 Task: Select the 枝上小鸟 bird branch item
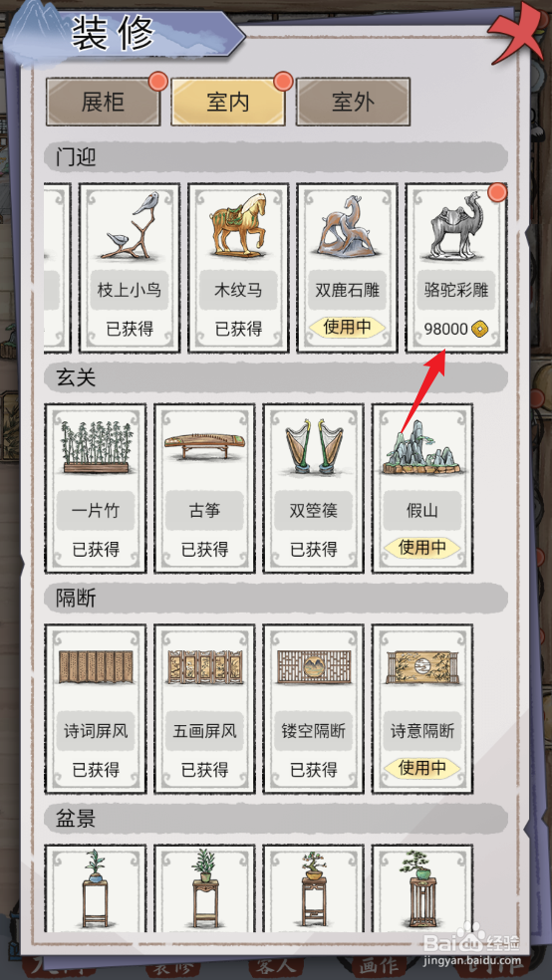[130, 268]
